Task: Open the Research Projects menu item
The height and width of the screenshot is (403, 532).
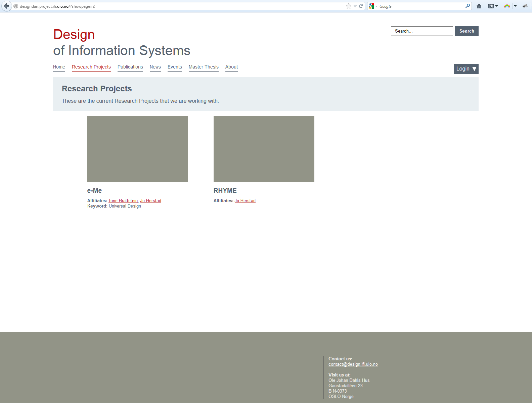Action: click(x=91, y=67)
